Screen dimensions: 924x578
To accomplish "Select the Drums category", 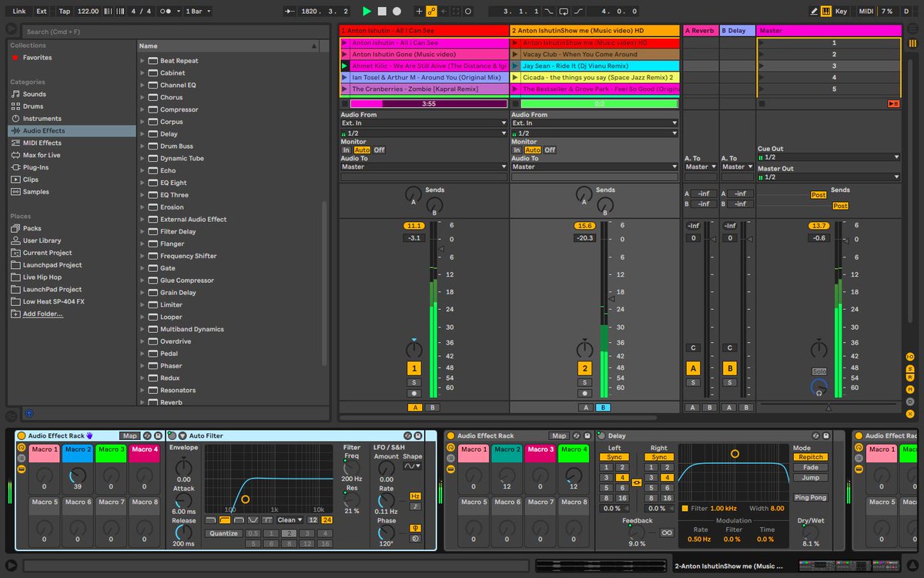I will click(33, 106).
